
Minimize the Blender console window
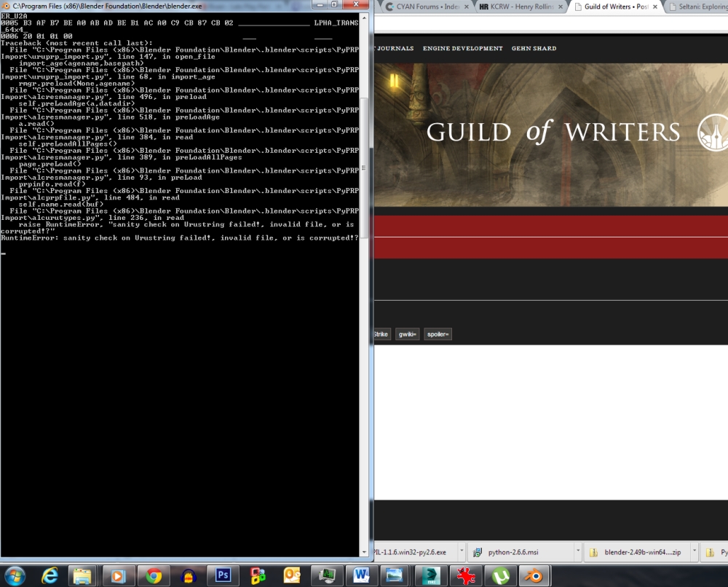pyautogui.click(x=320, y=4)
